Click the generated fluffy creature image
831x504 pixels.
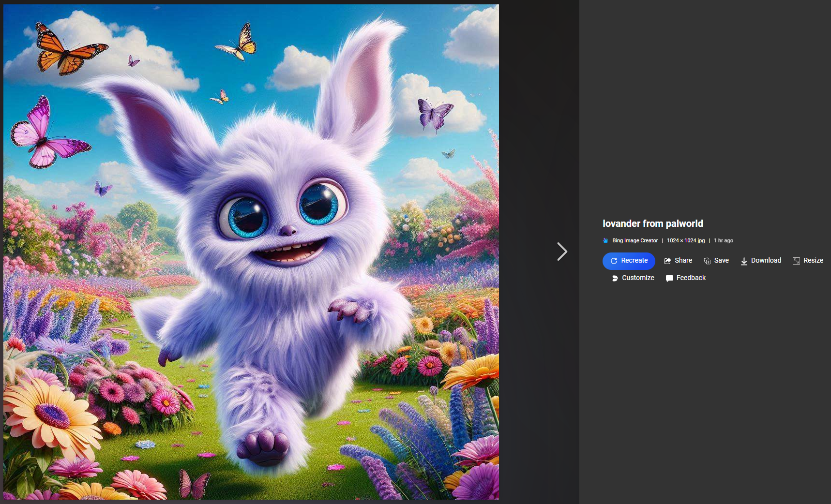point(251,252)
